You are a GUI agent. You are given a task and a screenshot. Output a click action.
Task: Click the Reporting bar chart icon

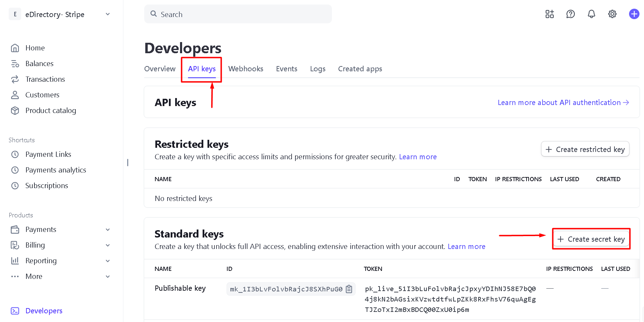point(15,261)
